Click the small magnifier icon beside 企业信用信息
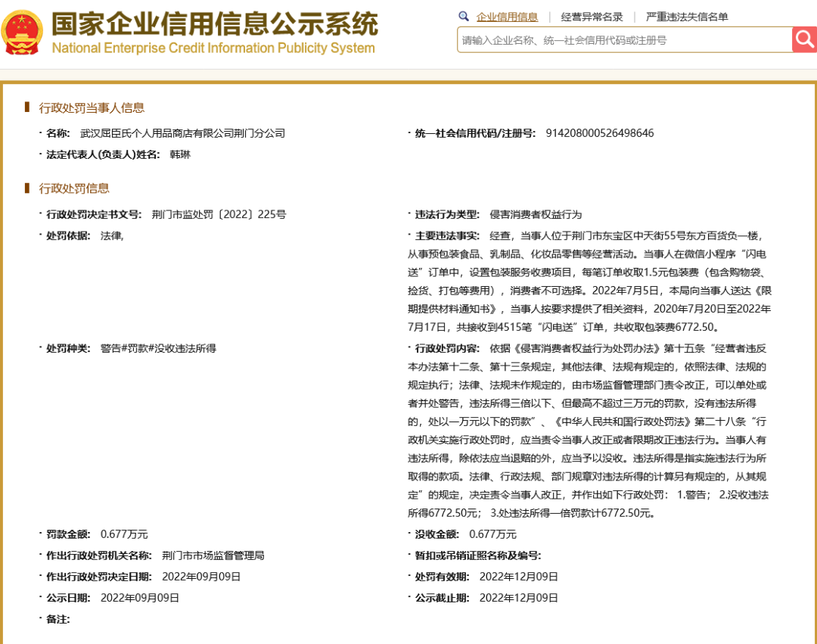 464,17
